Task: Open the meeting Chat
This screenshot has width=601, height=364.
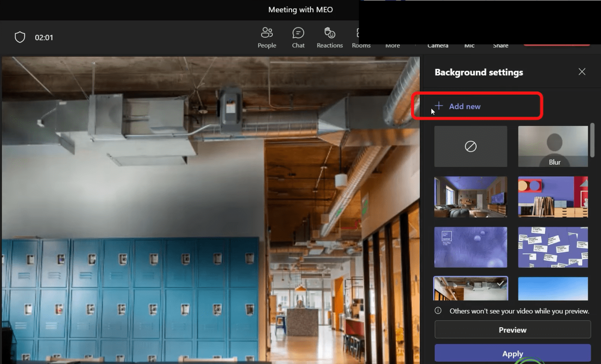Action: (298, 37)
